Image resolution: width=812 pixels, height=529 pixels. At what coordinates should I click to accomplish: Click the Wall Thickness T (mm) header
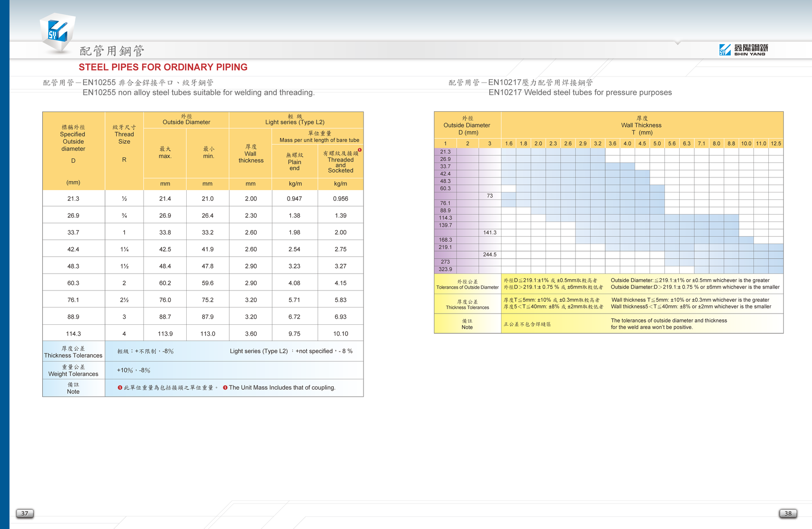click(x=641, y=125)
